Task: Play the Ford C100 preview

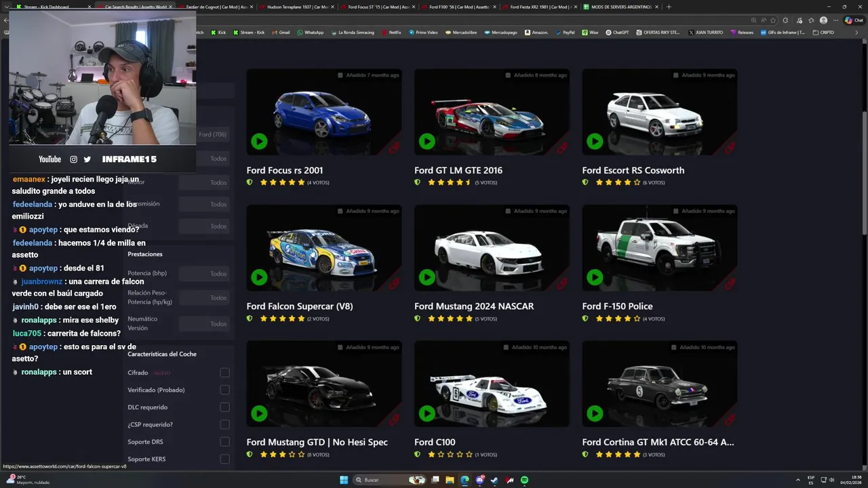Action: [427, 413]
